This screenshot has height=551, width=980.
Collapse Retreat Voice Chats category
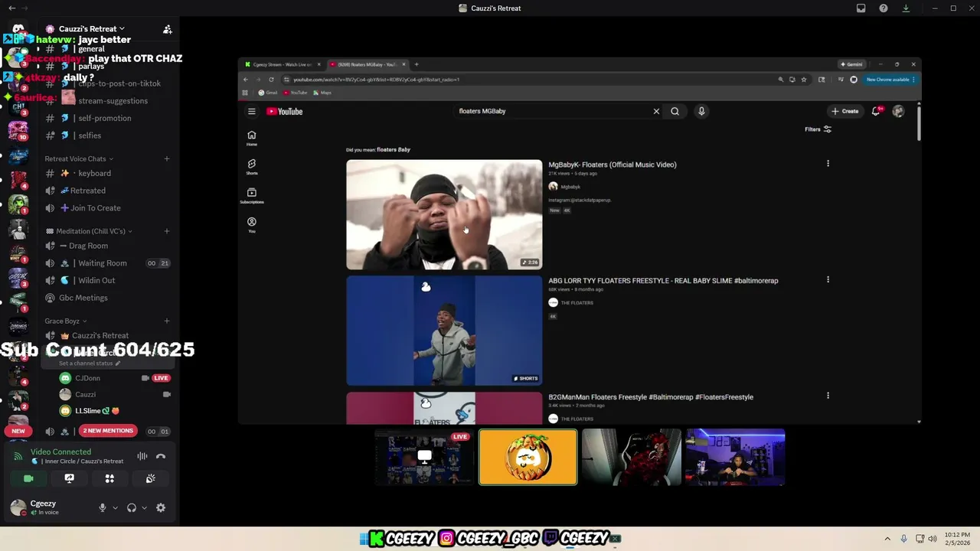point(79,158)
